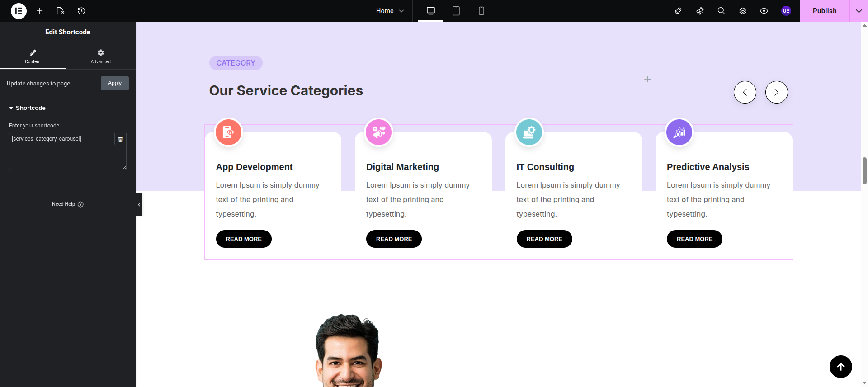Click Read More under App Development
The image size is (868, 387).
click(x=244, y=239)
